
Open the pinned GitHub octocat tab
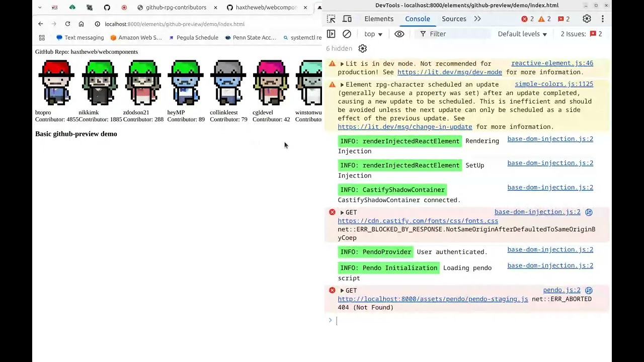[x=107, y=7]
